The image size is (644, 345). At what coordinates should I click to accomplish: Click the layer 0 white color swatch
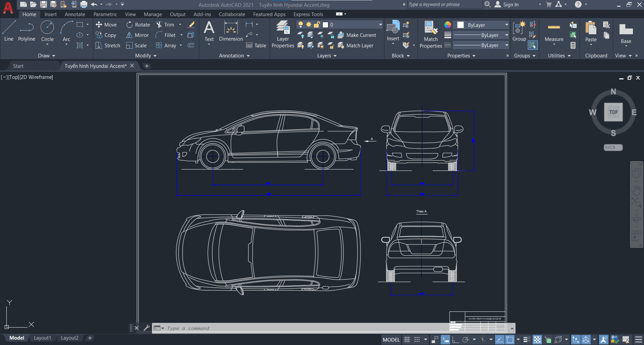pyautogui.click(x=325, y=24)
